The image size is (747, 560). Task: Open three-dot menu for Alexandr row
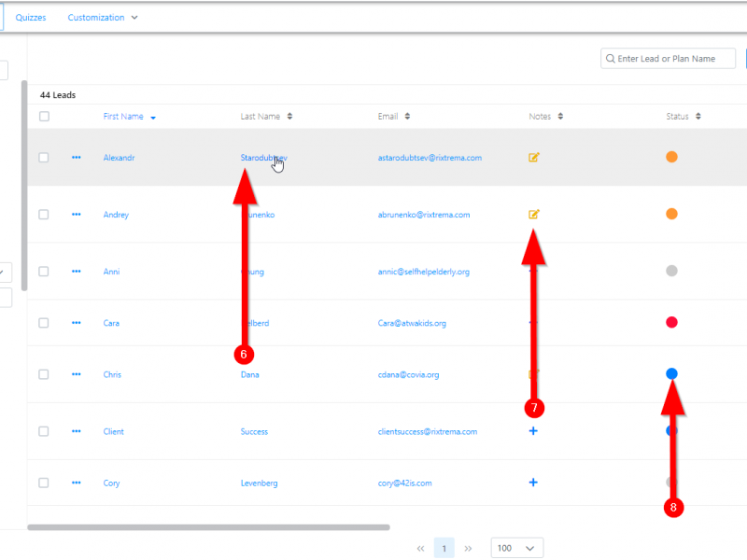(77, 158)
